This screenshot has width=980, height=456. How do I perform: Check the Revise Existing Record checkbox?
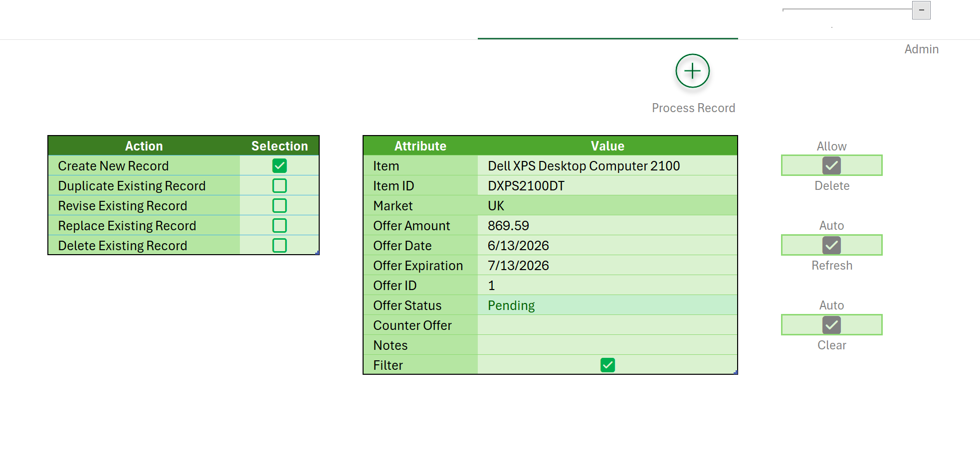[x=279, y=205]
